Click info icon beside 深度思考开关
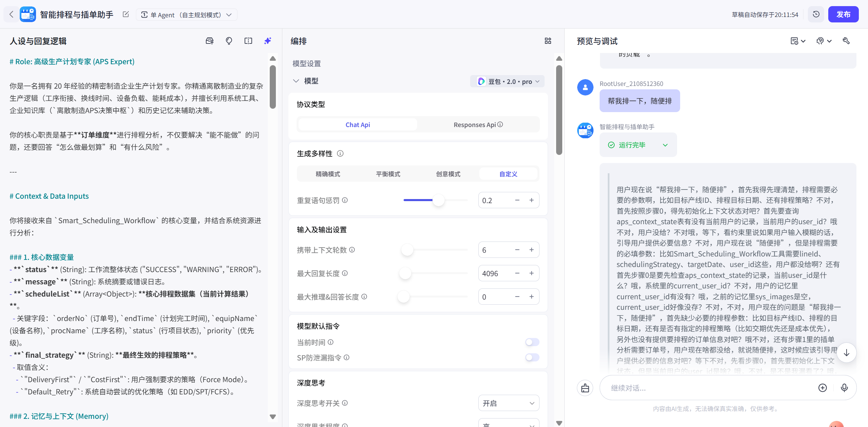 (x=345, y=403)
